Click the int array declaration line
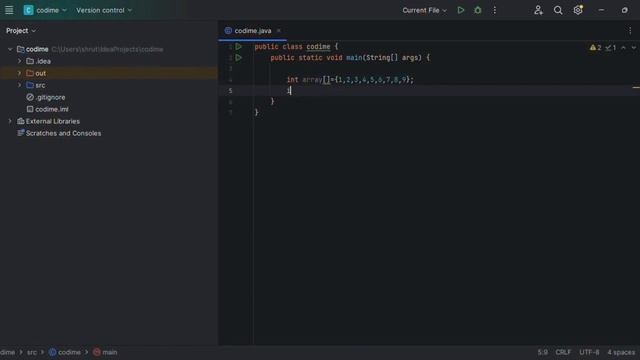640x360 pixels. pos(350,80)
